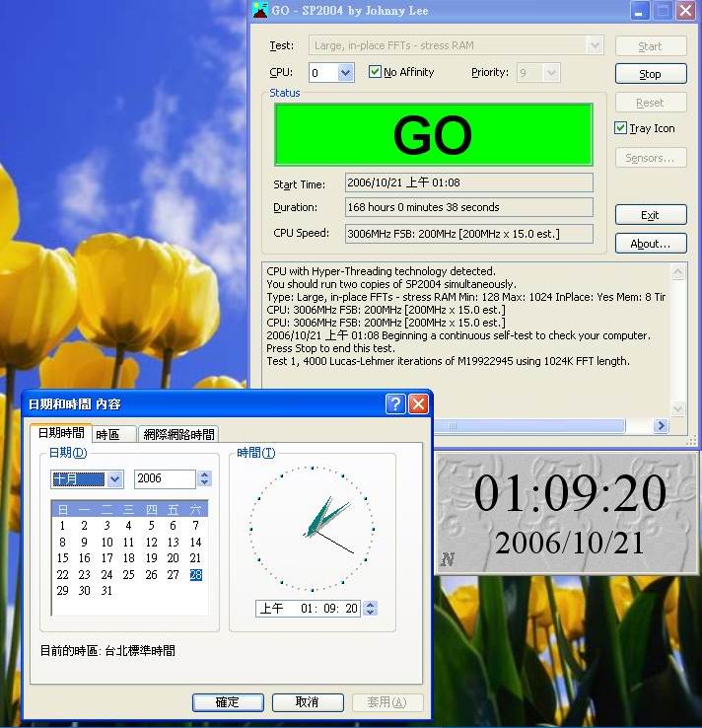Screen dimensions: 702x728
Task: Click the year stepper arrows
Action: click(205, 478)
